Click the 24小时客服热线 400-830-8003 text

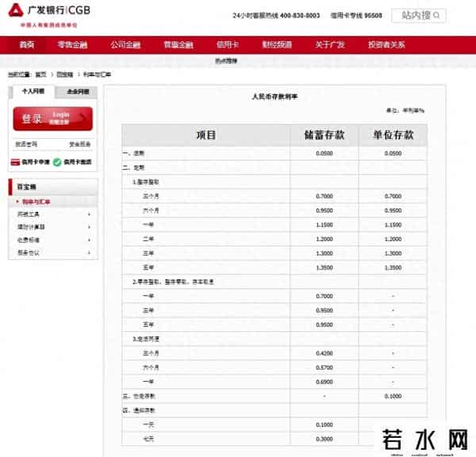pos(276,16)
